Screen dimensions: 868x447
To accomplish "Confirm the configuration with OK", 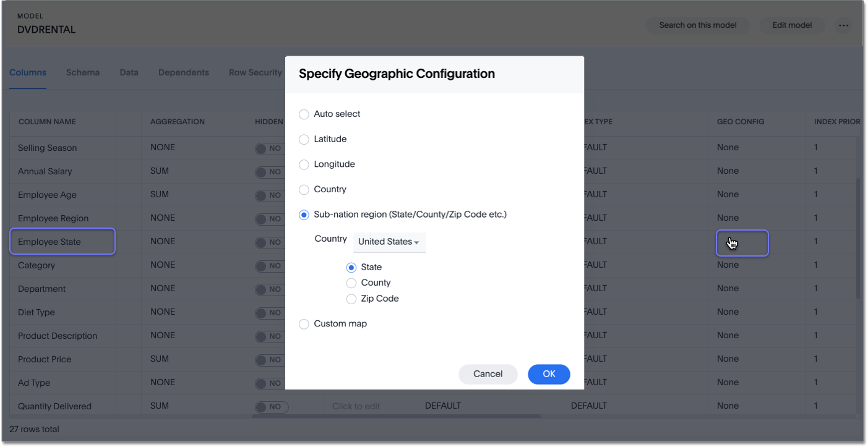I will click(x=549, y=374).
